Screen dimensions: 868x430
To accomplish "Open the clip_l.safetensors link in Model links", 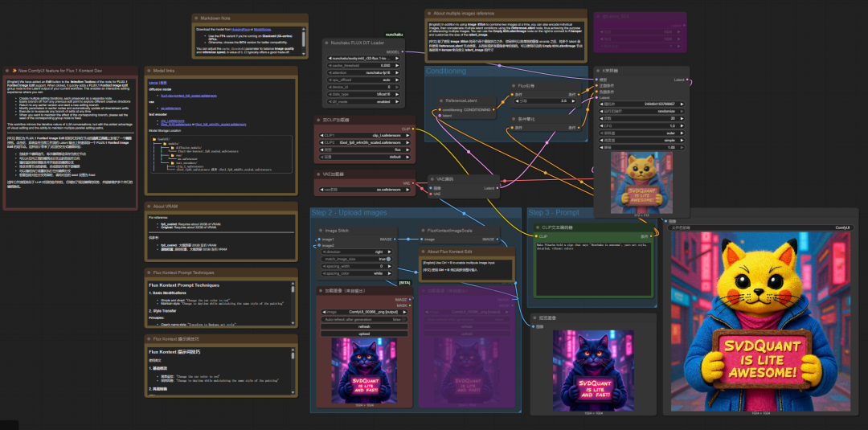I will click(172, 120).
